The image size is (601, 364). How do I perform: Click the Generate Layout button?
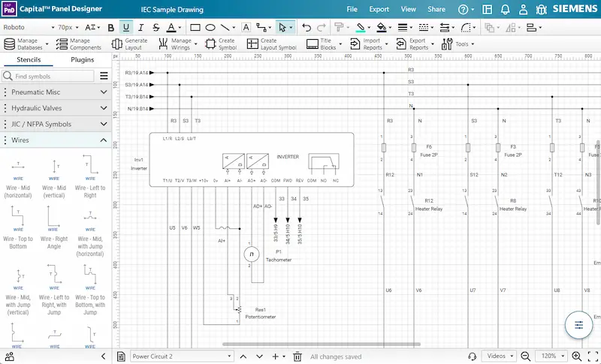tap(130, 44)
